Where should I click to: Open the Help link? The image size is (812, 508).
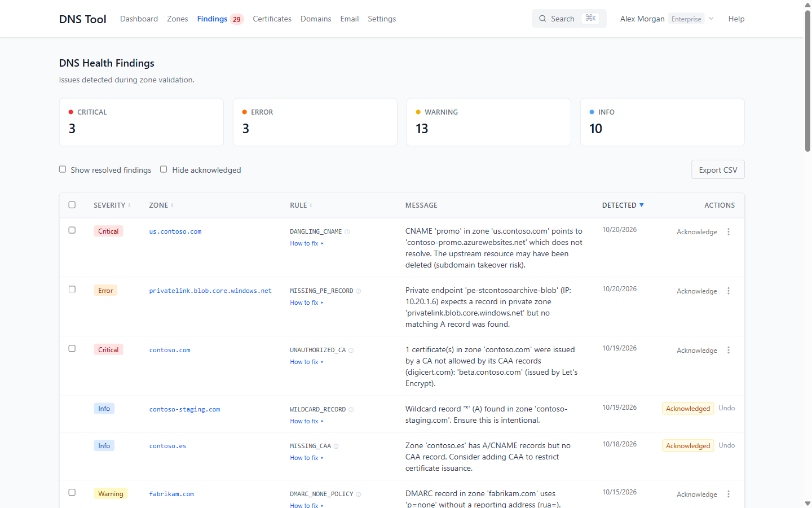tap(736, 19)
